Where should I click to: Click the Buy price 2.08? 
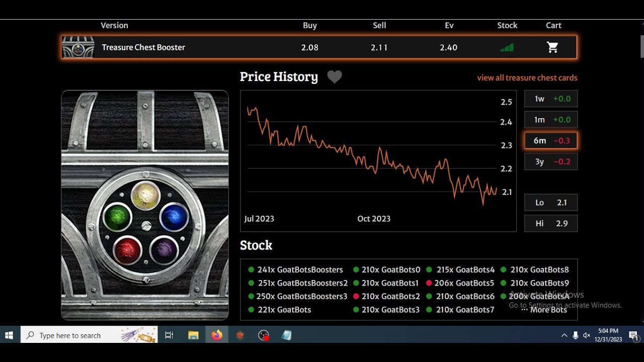(x=310, y=47)
